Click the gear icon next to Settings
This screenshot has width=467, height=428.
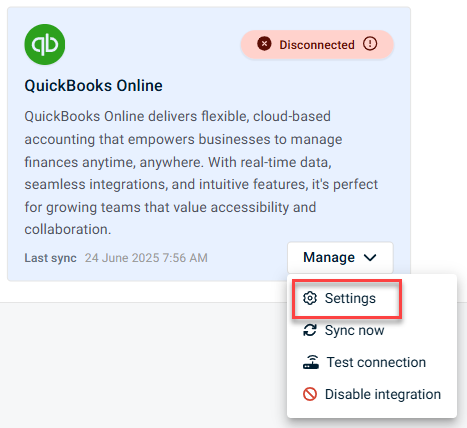click(x=310, y=298)
